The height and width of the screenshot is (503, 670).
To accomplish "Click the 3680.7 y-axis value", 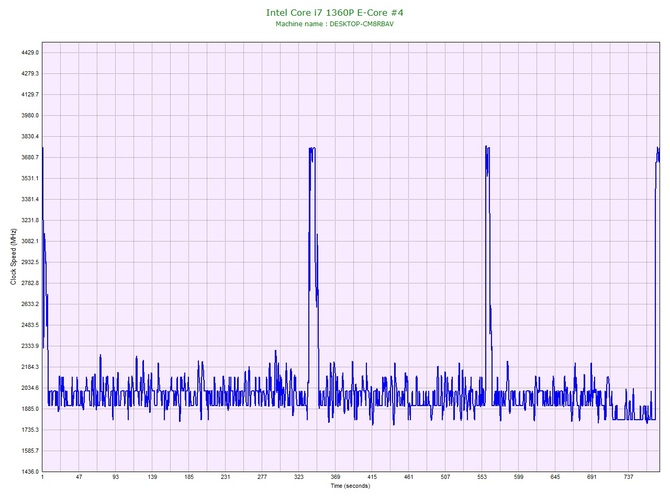I will (x=30, y=157).
